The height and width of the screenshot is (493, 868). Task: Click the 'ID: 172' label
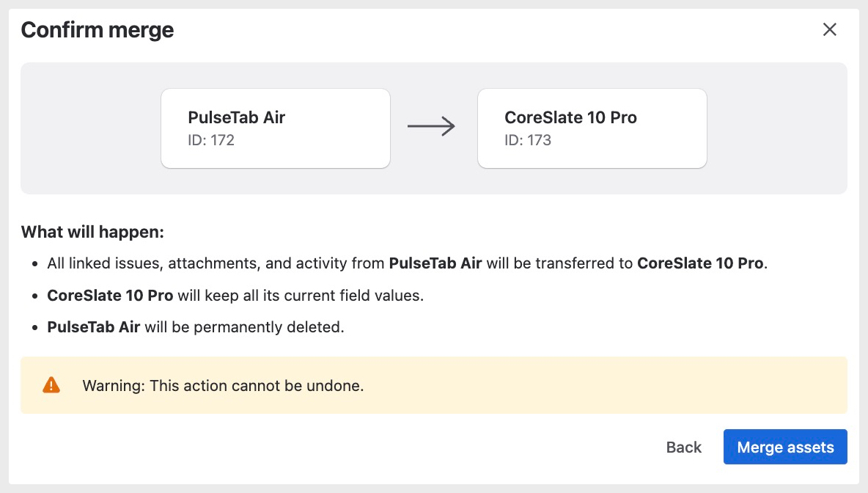pos(211,140)
